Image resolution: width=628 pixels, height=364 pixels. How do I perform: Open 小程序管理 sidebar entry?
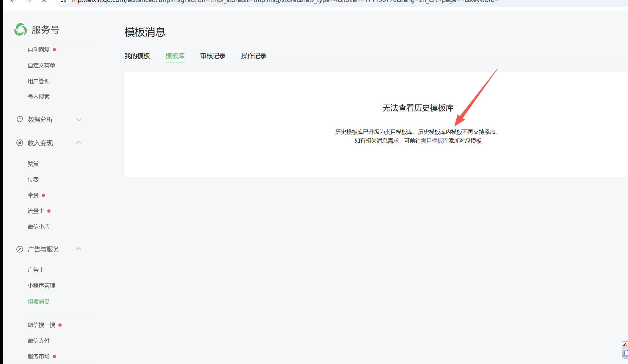[x=41, y=286]
